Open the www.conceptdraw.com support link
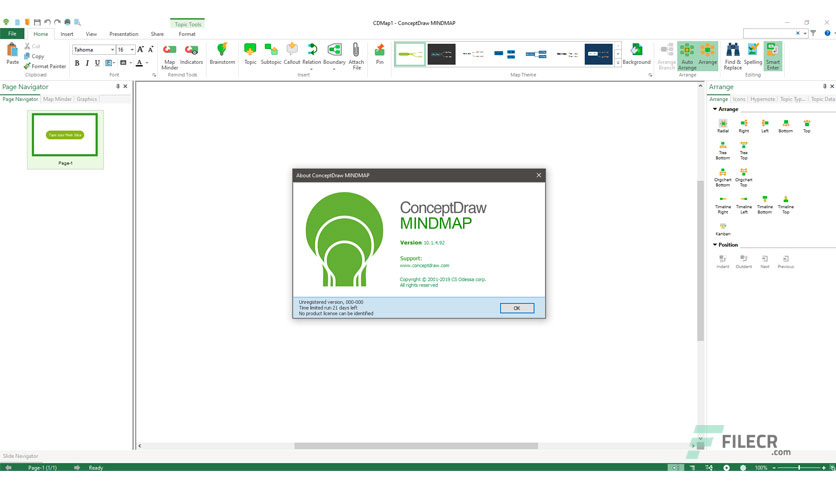 point(424,265)
